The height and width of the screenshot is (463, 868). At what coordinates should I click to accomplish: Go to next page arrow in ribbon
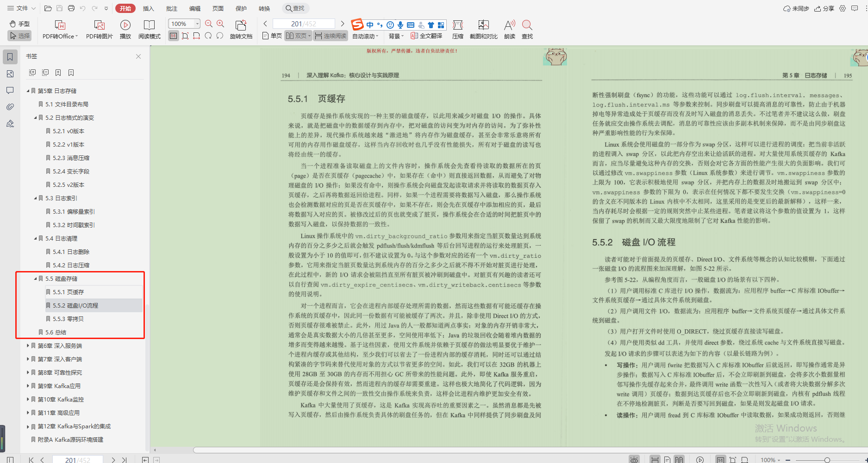(342, 24)
